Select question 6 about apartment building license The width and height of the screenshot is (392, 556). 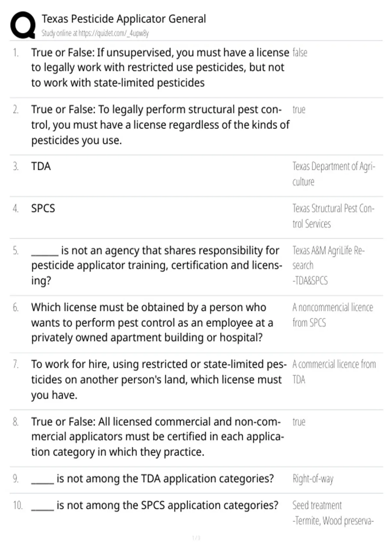(x=152, y=322)
